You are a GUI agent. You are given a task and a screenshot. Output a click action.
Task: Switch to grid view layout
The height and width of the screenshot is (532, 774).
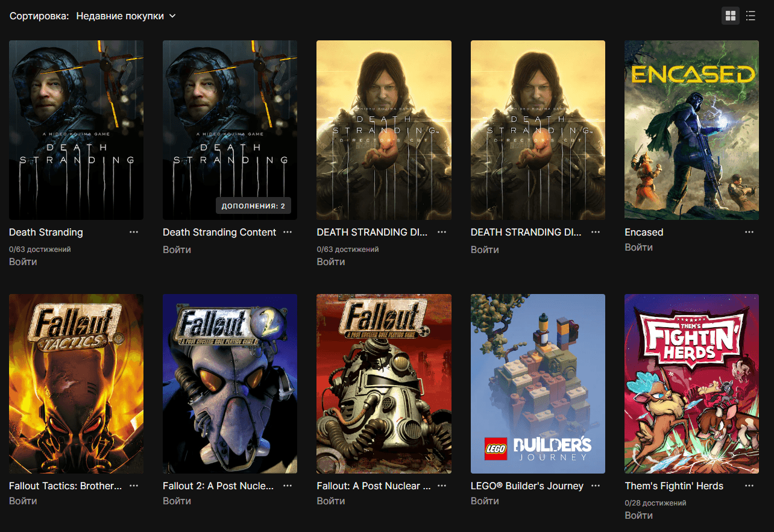tap(731, 16)
